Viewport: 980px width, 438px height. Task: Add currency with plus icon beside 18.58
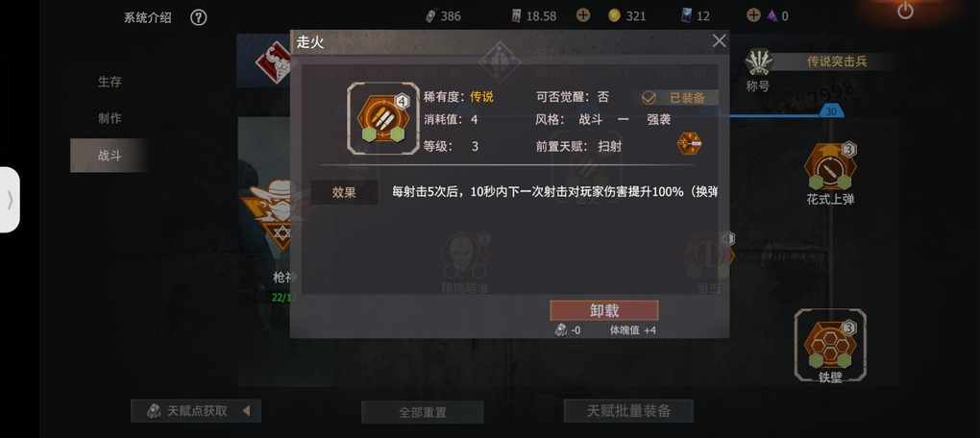pyautogui.click(x=583, y=15)
